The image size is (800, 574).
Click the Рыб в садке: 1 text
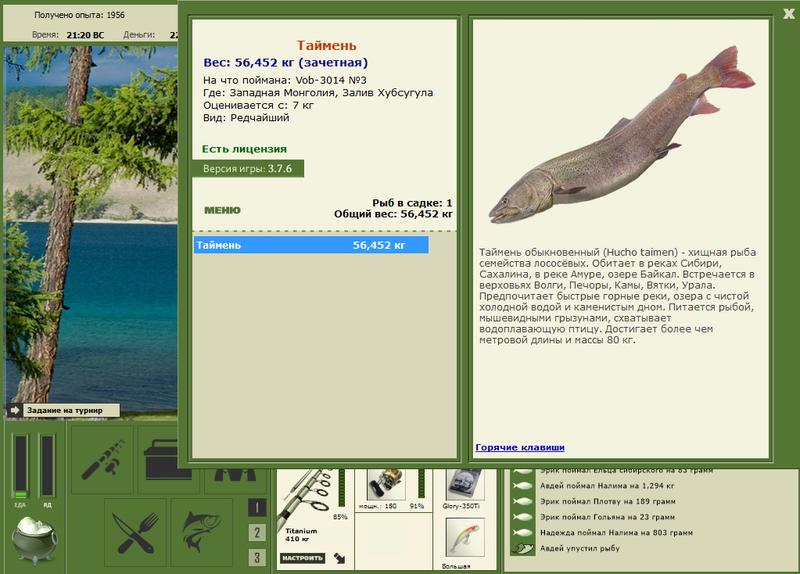point(412,203)
